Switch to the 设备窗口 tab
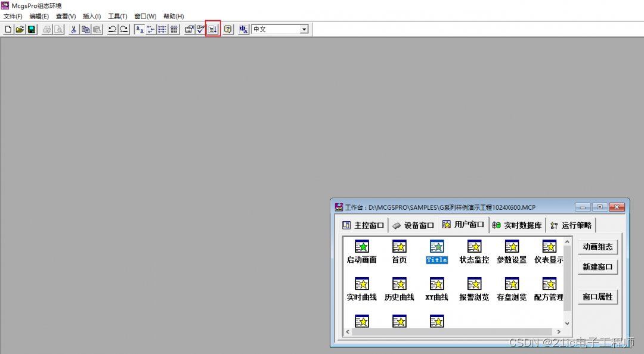Image resolution: width=644 pixels, height=354 pixels. click(413, 225)
